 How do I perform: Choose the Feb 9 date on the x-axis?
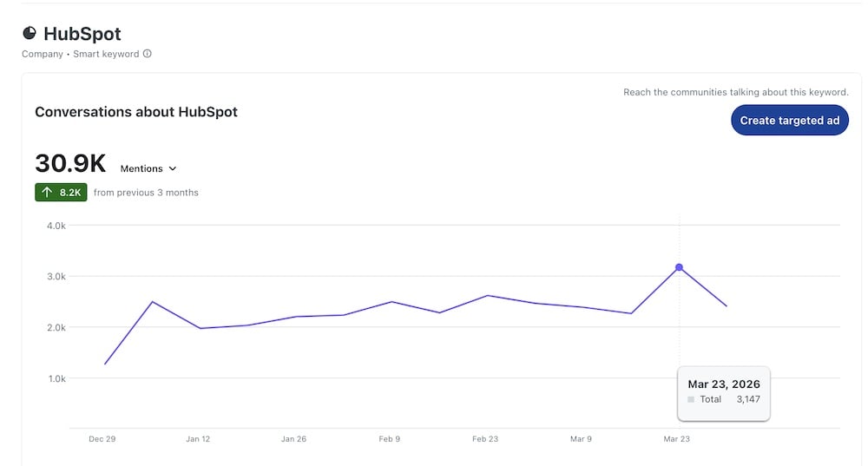tap(390, 439)
